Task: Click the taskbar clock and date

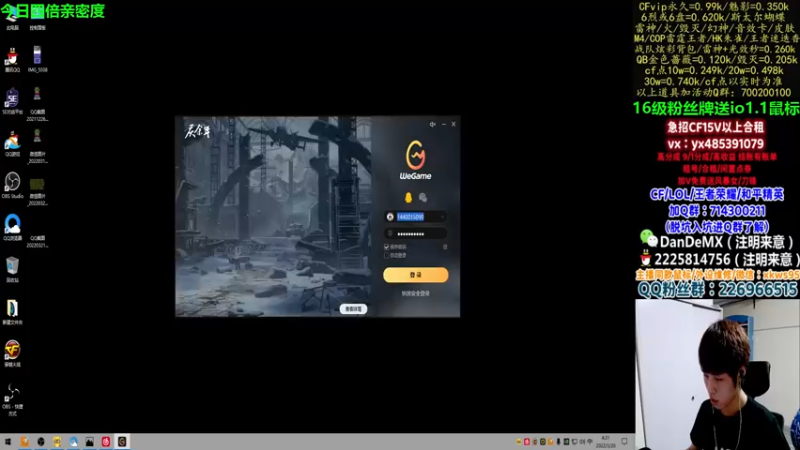Action: coord(606,442)
